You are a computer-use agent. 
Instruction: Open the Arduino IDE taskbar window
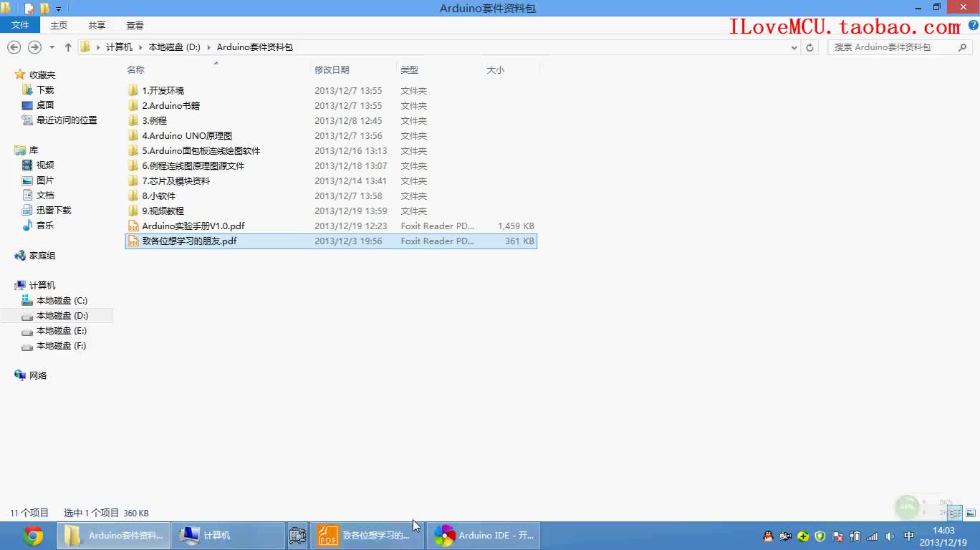[x=484, y=535]
